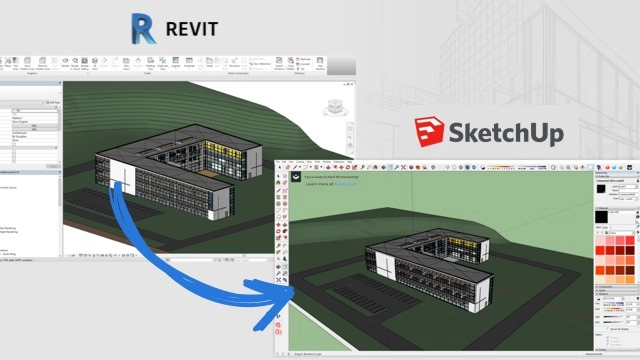
Task: Open User Interface options in Revit ribbon
Action: (320, 62)
